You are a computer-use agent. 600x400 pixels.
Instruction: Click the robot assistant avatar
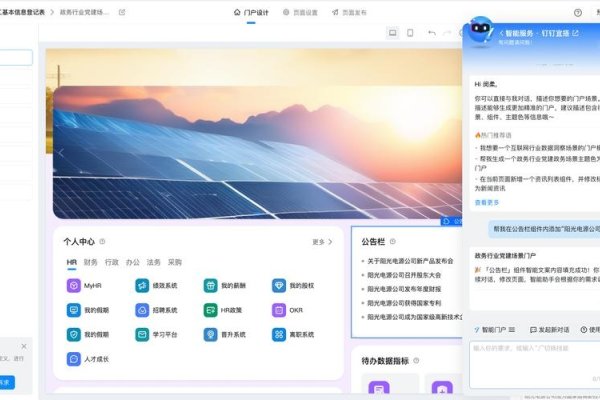pyautogui.click(x=481, y=31)
